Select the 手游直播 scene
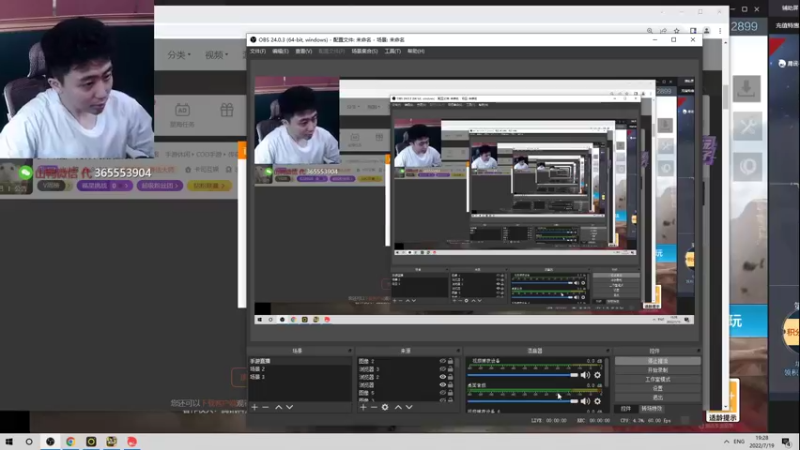The image size is (800, 450). (x=299, y=361)
